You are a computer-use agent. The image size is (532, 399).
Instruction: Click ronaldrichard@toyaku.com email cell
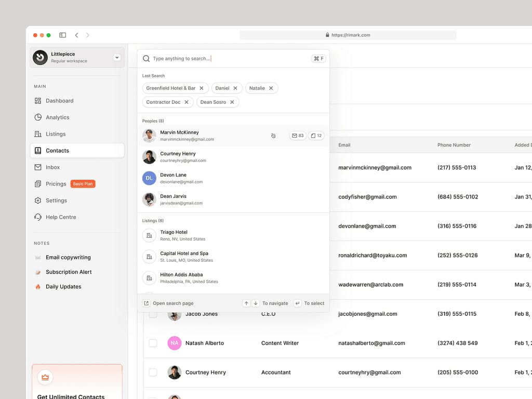coord(373,256)
